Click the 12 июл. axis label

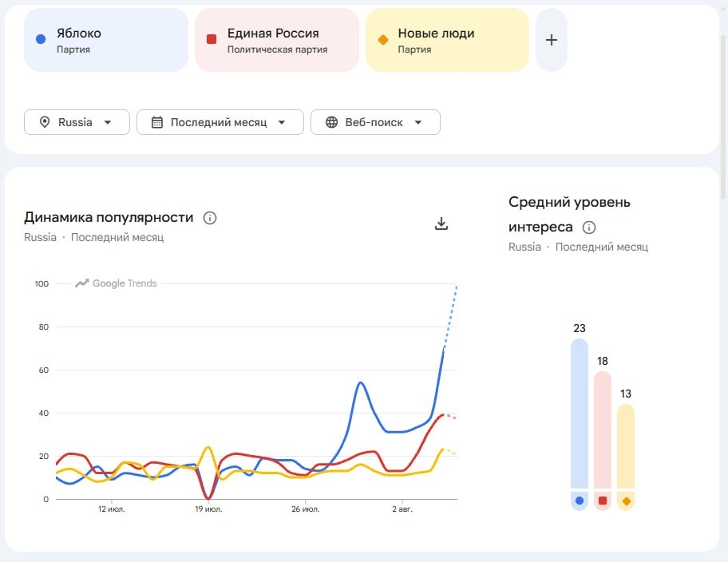pyautogui.click(x=112, y=509)
